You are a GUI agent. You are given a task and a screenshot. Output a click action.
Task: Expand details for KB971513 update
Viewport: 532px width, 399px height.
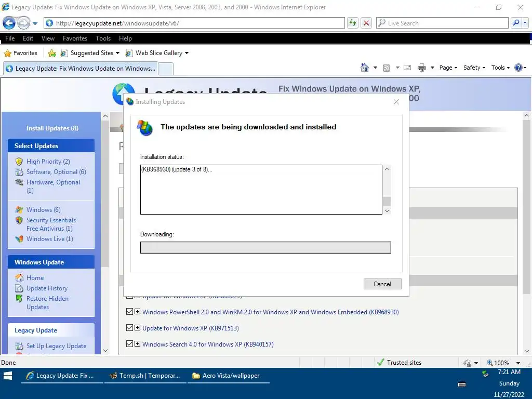point(137,327)
